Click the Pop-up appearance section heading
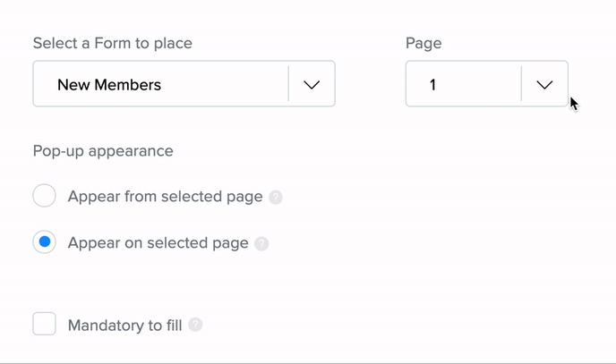The image size is (616, 364). [102, 150]
